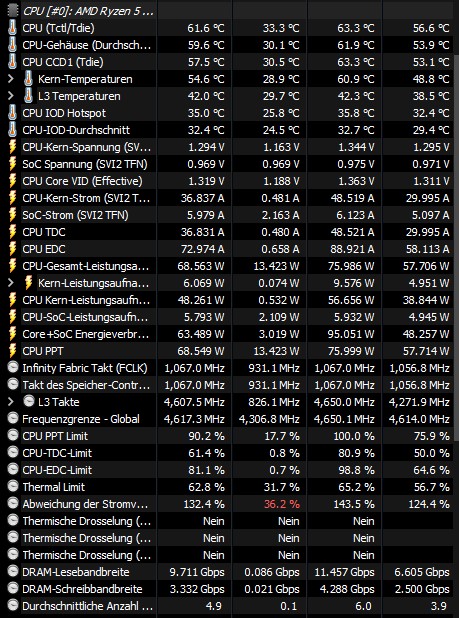This screenshot has height=618, width=459.
Task: Select the Durchschnittliche Anzahl row label
Action: point(87,606)
